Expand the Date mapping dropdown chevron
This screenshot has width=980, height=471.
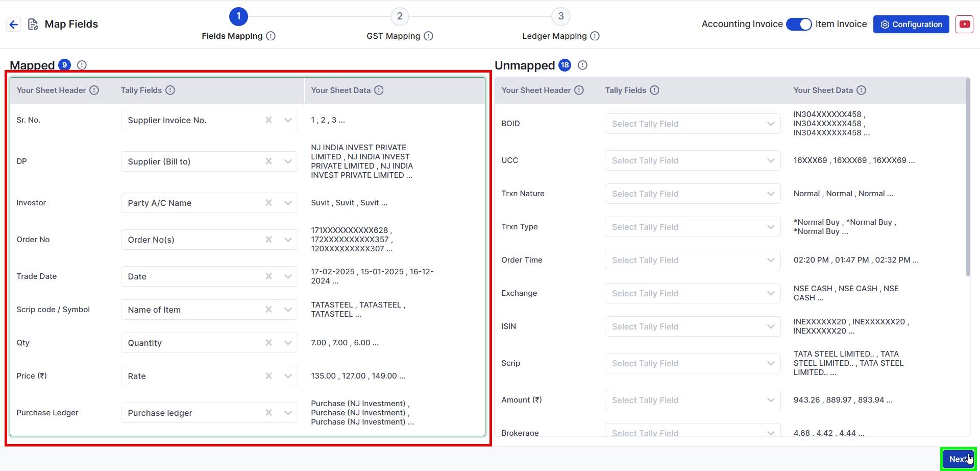pos(288,276)
